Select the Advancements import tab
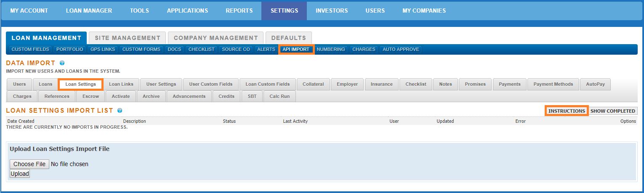Image resolution: width=644 pixels, height=193 pixels. coord(189,96)
